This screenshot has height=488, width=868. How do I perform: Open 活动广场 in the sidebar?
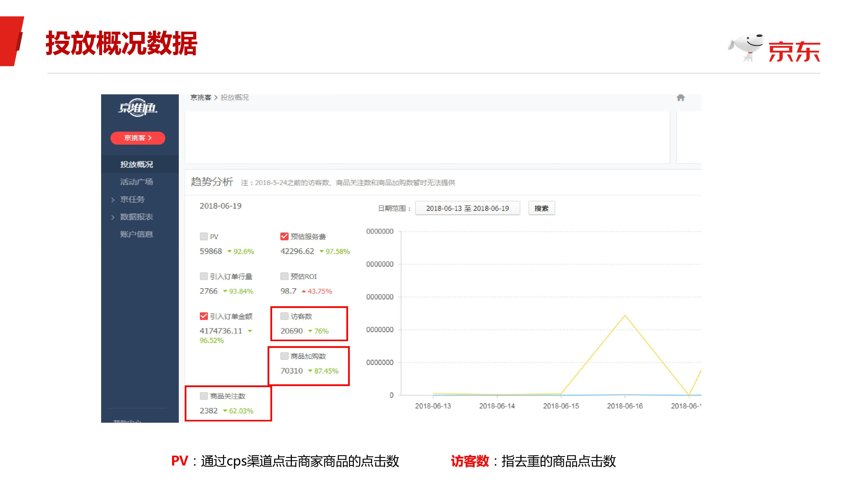pos(136,182)
